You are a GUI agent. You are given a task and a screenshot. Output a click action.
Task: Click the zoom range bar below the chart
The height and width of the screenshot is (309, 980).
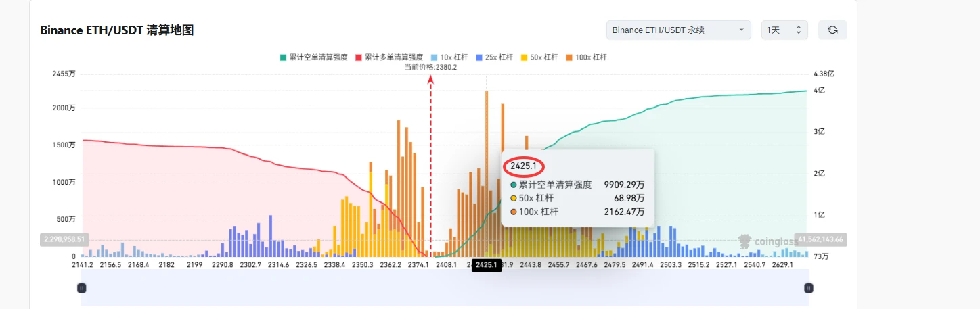coord(445,288)
